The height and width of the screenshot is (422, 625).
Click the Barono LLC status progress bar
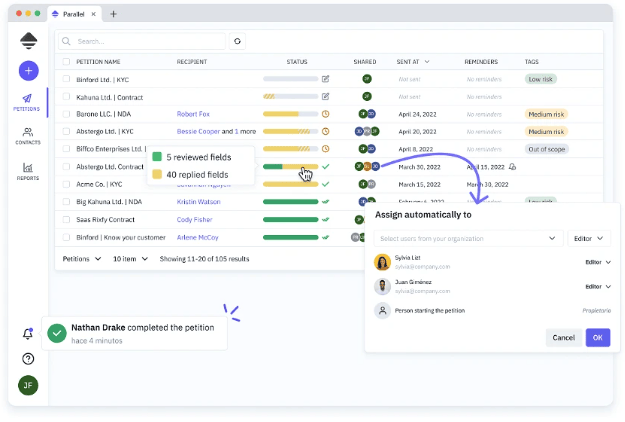(x=290, y=114)
